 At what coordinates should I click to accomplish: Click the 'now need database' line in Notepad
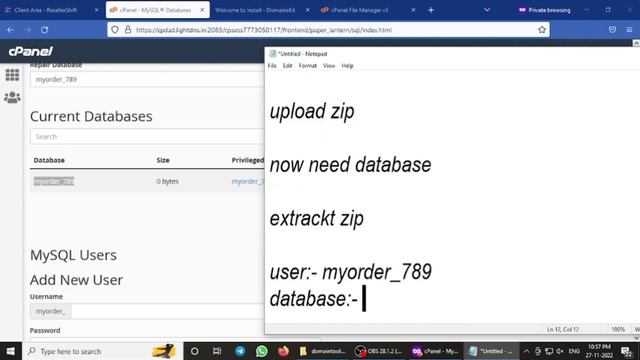[350, 165]
